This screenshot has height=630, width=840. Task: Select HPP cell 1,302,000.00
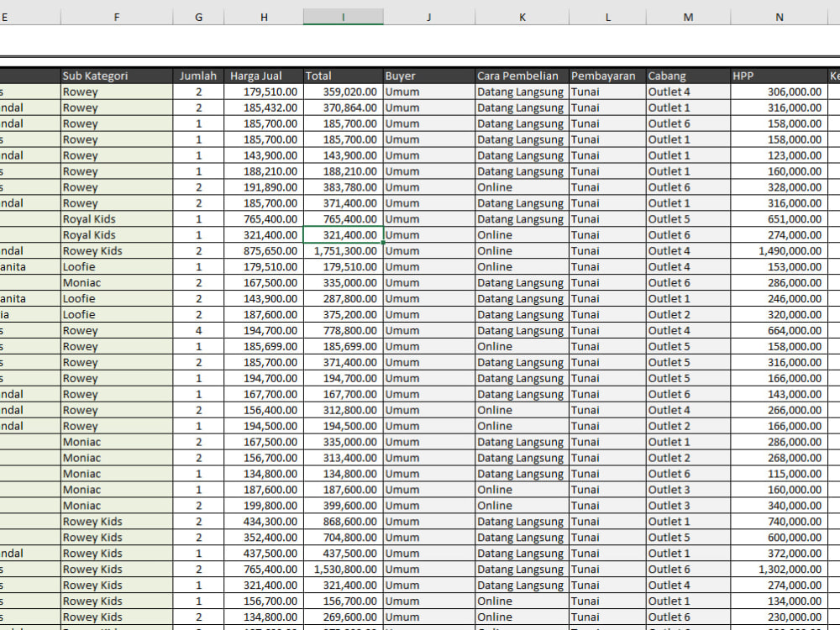click(x=779, y=569)
